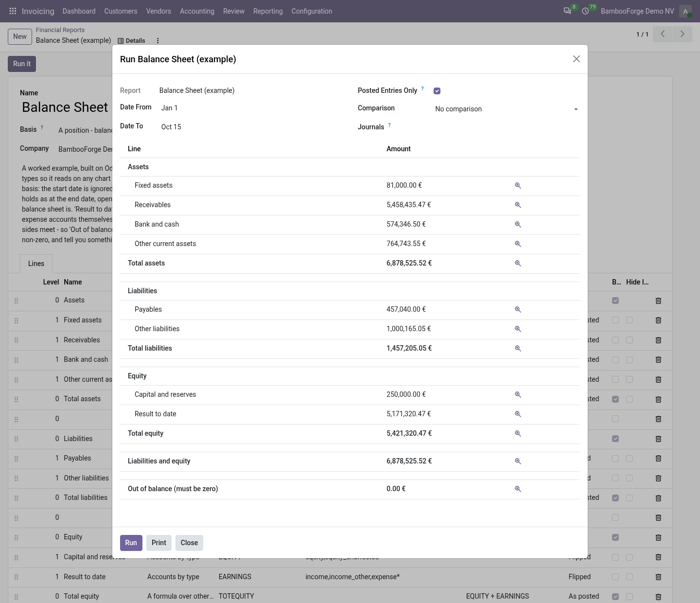Viewport: 700px width, 603px height.
Task: Open the Accounting menu
Action: (x=197, y=11)
